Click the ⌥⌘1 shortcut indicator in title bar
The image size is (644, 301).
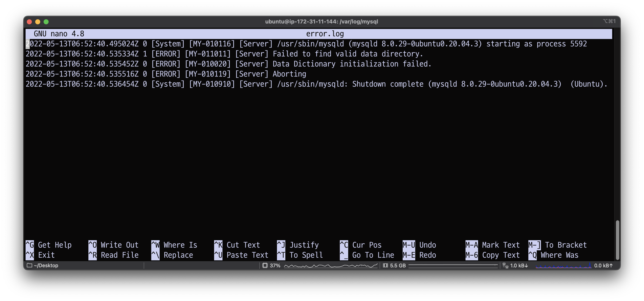609,21
